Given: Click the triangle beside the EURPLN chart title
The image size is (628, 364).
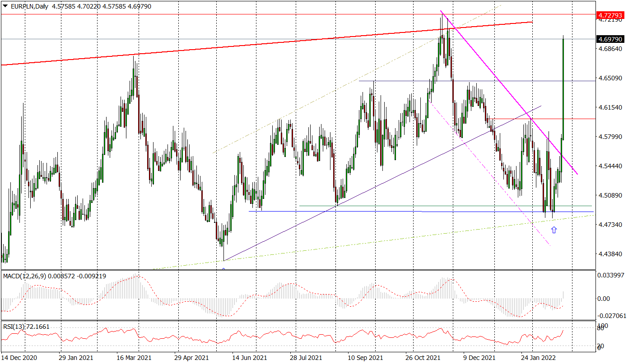Looking at the screenshot, I should click(5, 5).
